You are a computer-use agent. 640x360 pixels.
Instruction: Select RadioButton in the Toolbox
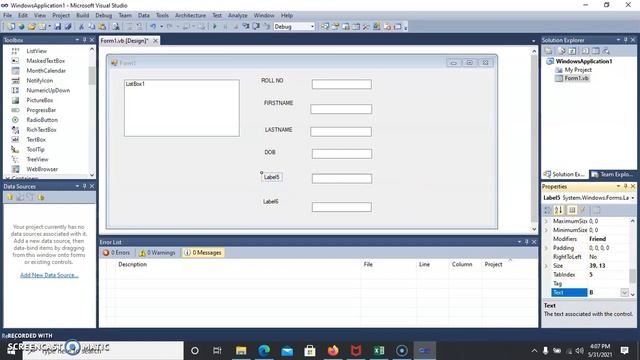pos(42,120)
